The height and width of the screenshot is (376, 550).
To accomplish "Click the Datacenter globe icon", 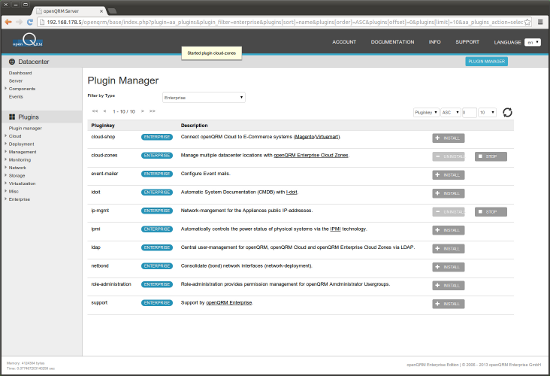I will (x=12, y=62).
